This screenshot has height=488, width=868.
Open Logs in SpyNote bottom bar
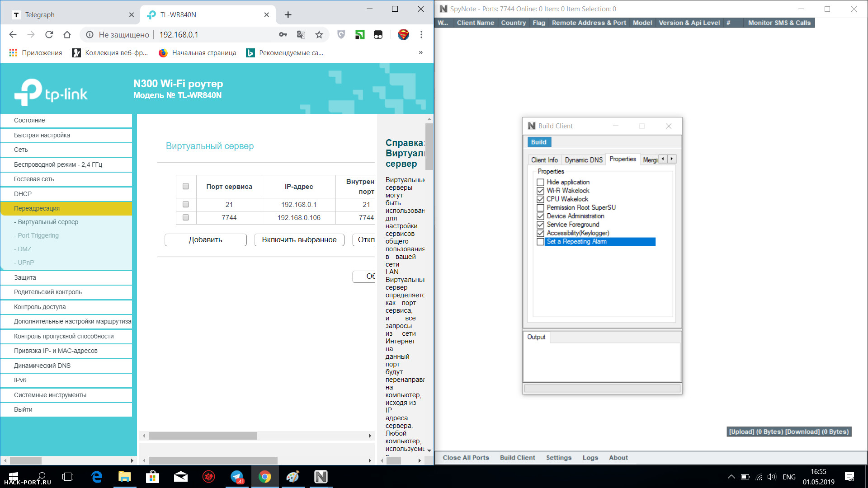[590, 458]
